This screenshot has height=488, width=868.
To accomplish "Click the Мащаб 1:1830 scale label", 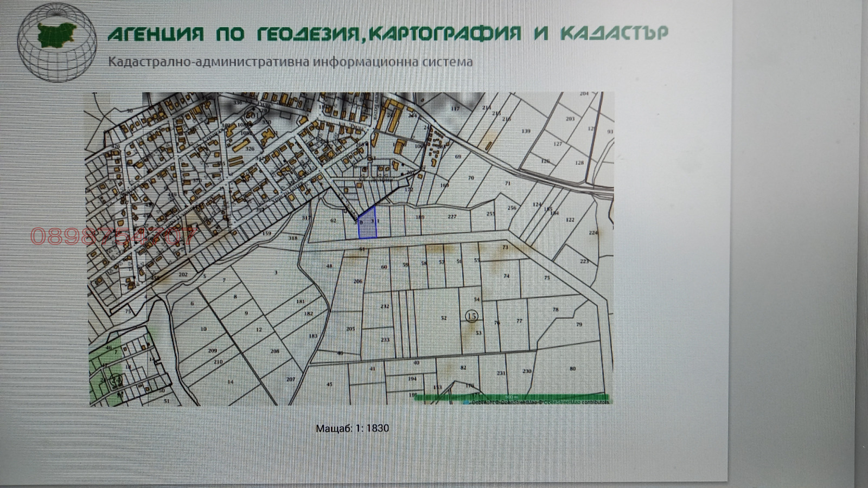I will [x=352, y=428].
